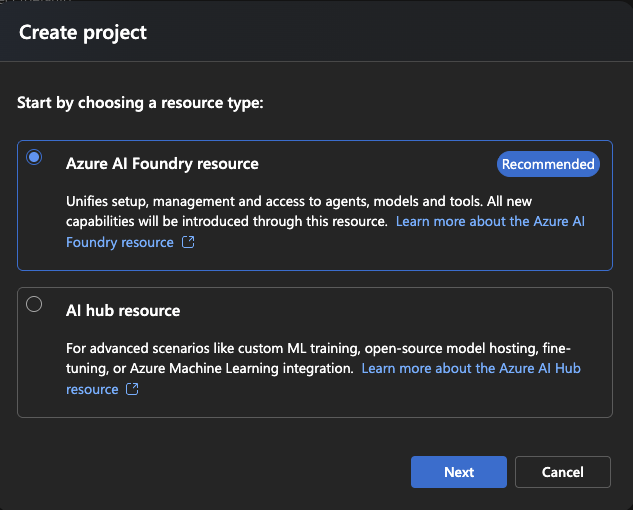Click the "AI hub resource" option title
The width and height of the screenshot is (633, 510).
click(123, 311)
